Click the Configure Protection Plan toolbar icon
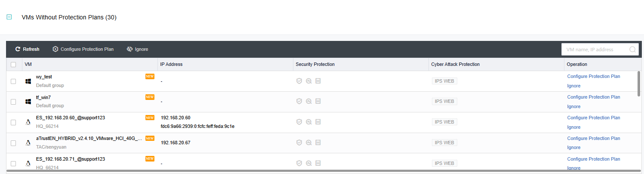 [x=55, y=49]
